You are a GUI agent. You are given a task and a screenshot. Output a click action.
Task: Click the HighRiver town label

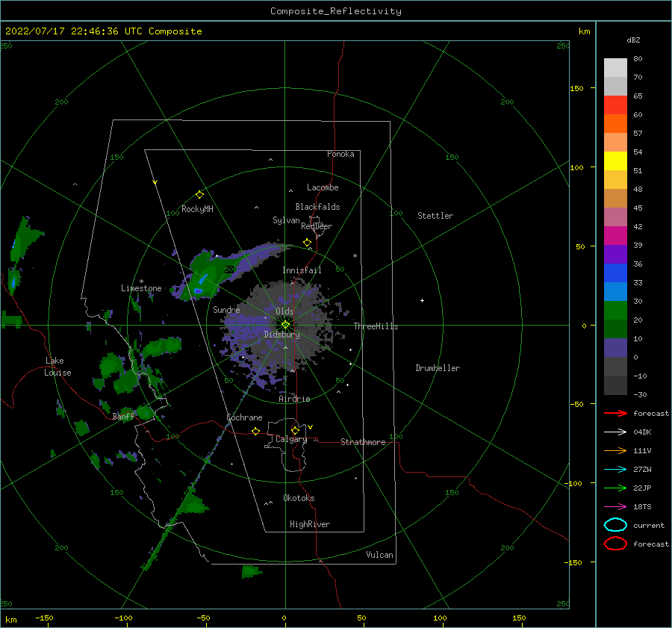[x=310, y=525]
